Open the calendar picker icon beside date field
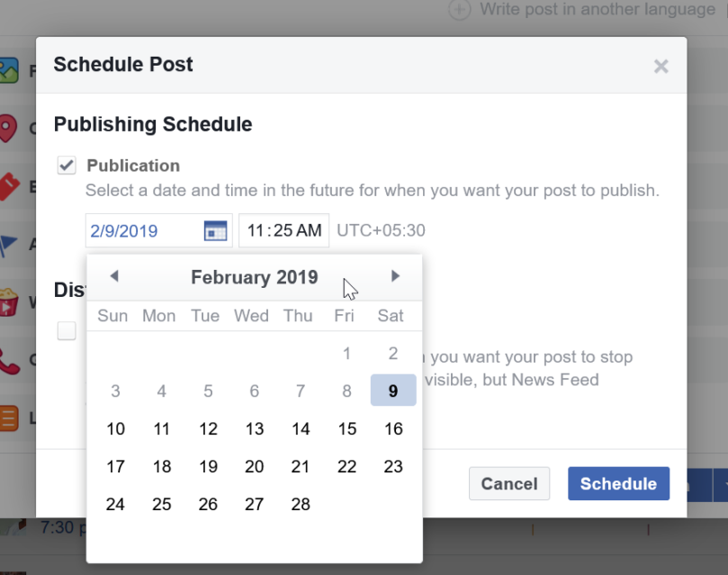This screenshot has width=728, height=575. (214, 230)
